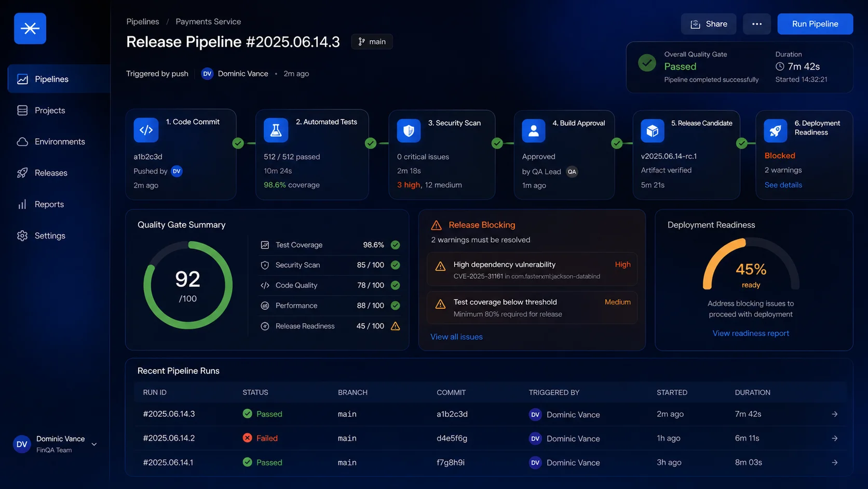Click the Overall Quality Gate passed checkmark

point(647,63)
